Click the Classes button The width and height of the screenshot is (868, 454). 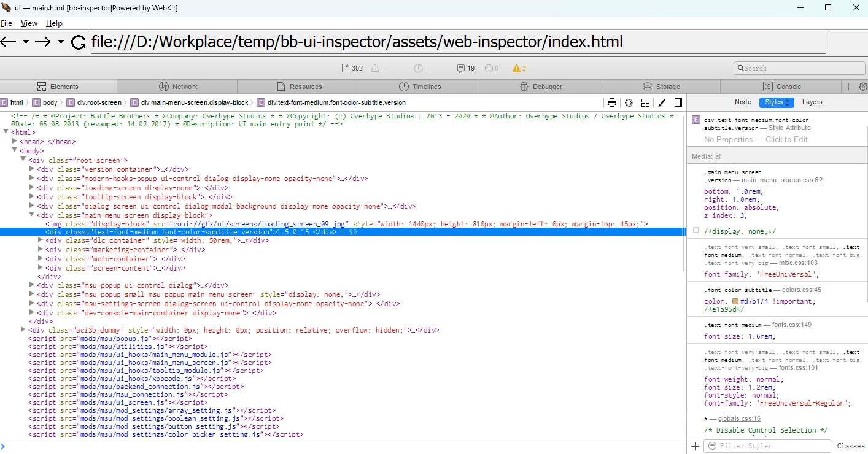point(851,446)
